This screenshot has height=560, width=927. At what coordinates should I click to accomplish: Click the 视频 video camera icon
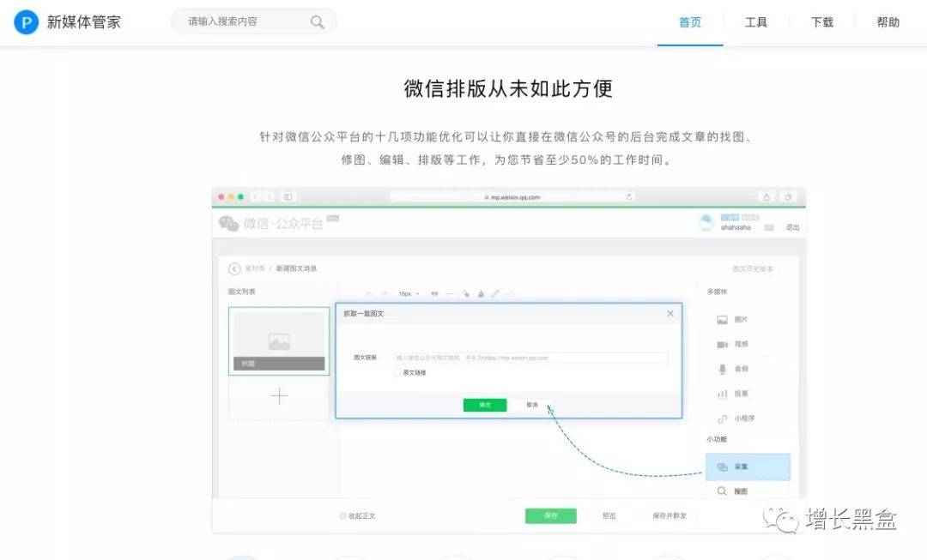click(722, 345)
